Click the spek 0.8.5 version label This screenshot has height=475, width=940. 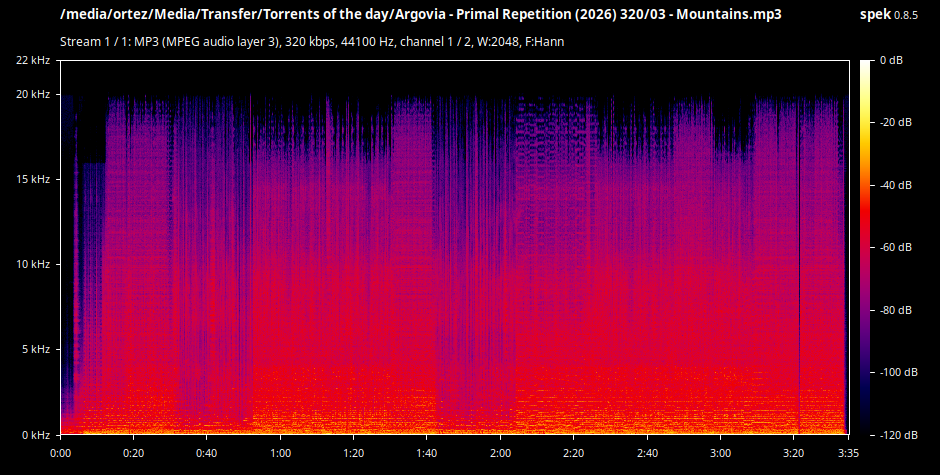888,14
